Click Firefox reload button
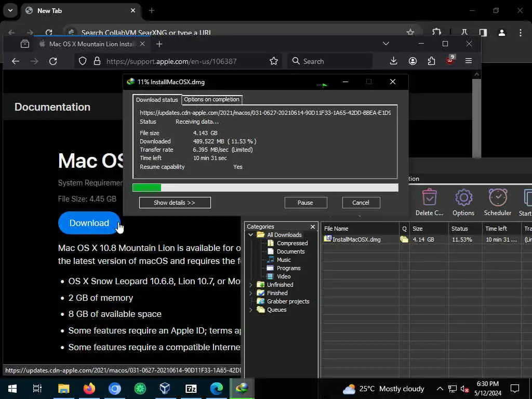 pos(53,61)
